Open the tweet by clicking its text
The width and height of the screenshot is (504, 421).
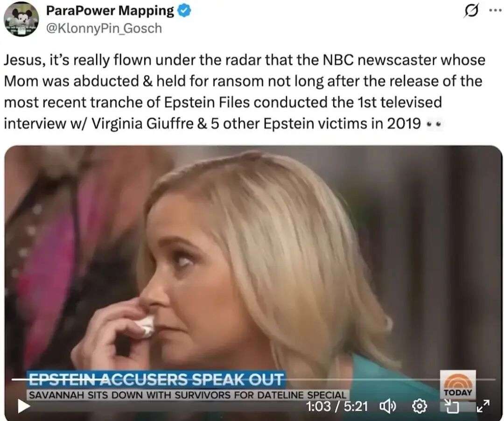click(244, 91)
